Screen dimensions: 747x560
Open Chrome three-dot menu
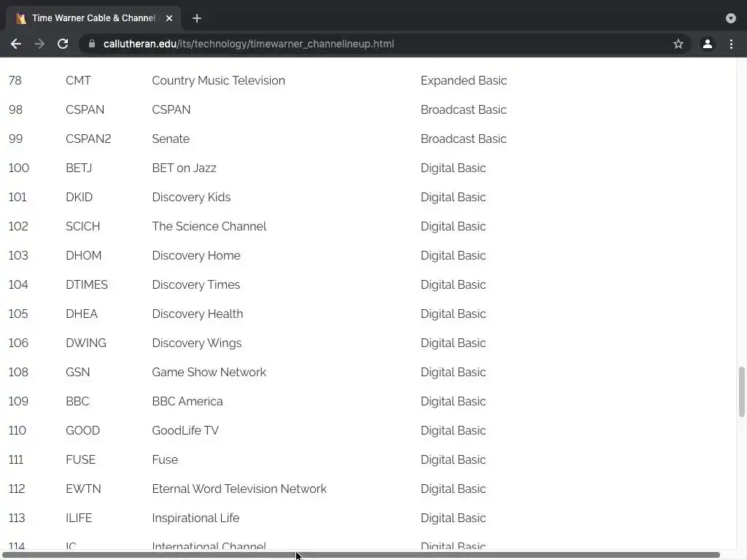click(x=731, y=44)
